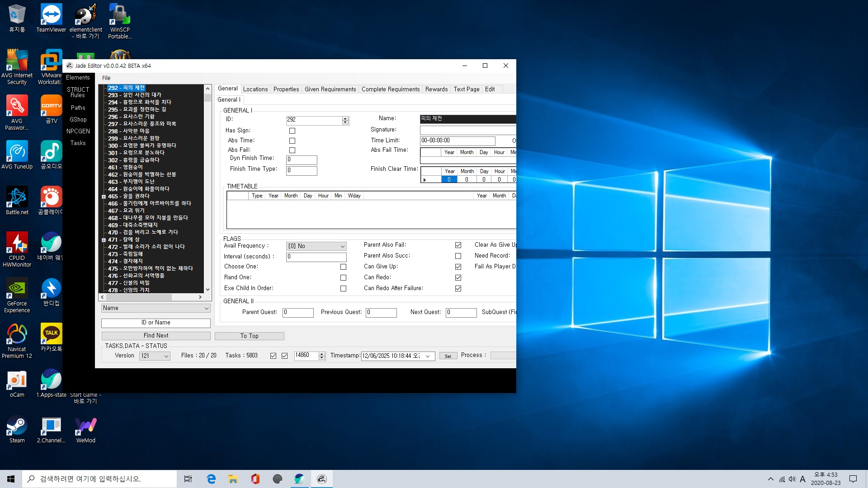This screenshot has height=488, width=868.
Task: Open the GomTV desktop icon
Action: 51,109
